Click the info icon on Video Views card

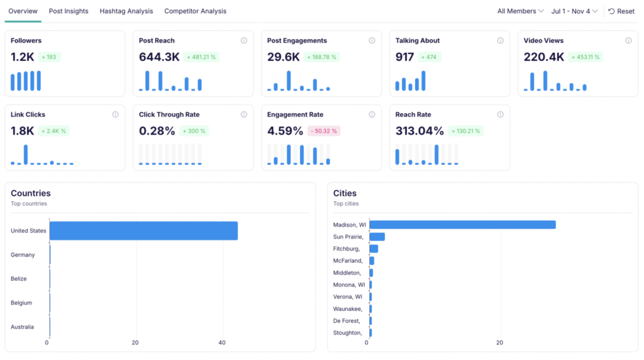[x=628, y=41]
